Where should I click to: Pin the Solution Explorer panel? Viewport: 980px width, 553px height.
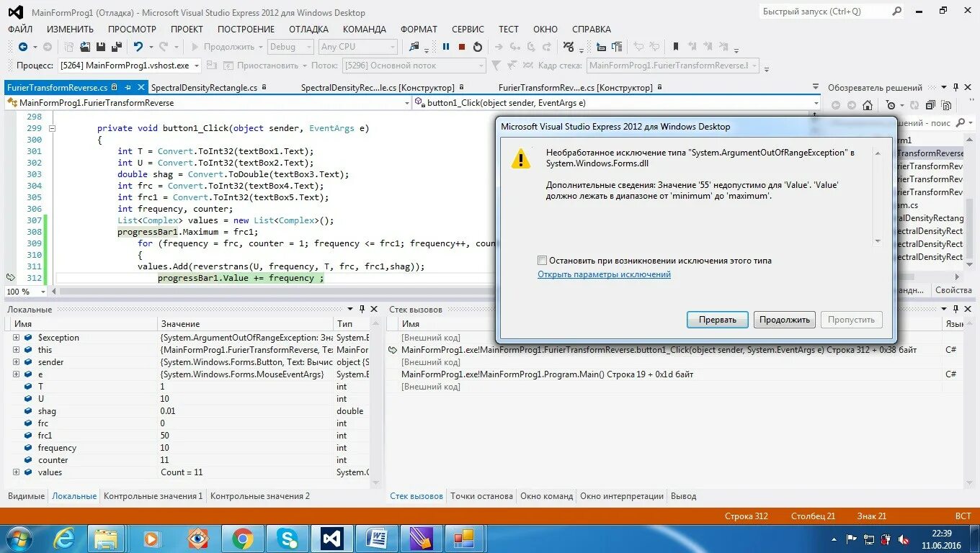pyautogui.click(x=955, y=88)
